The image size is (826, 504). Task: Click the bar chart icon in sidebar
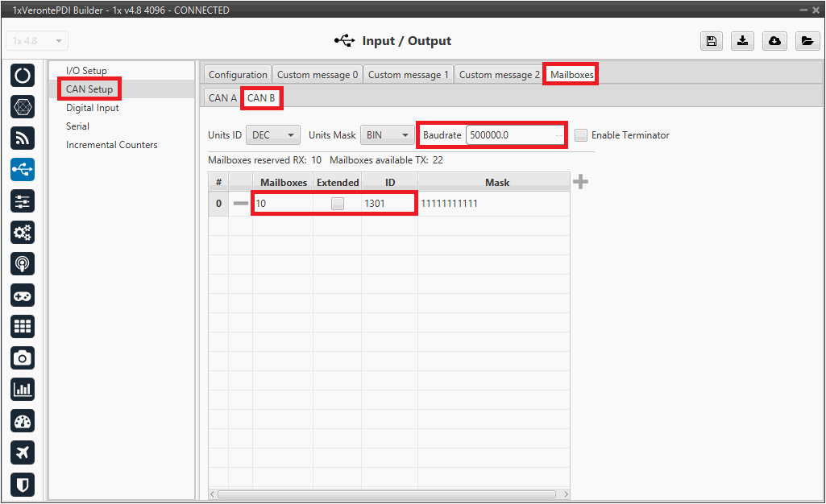[x=23, y=390]
